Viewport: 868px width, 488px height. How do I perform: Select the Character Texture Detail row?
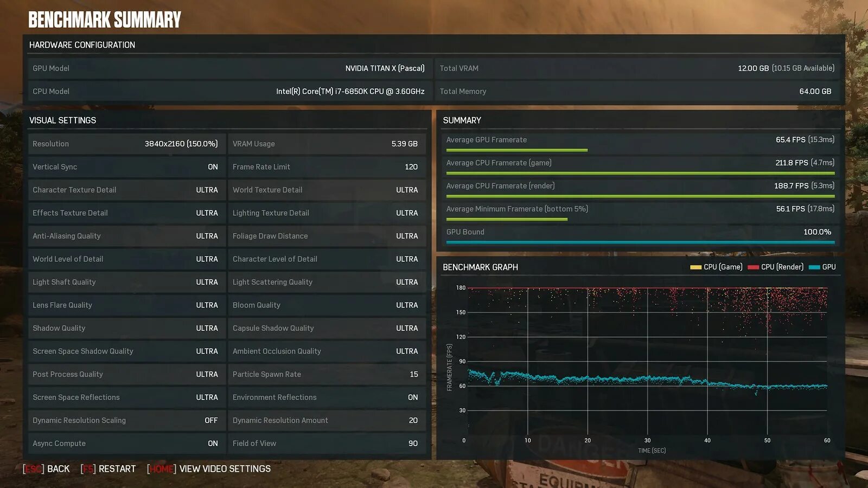pyautogui.click(x=126, y=190)
